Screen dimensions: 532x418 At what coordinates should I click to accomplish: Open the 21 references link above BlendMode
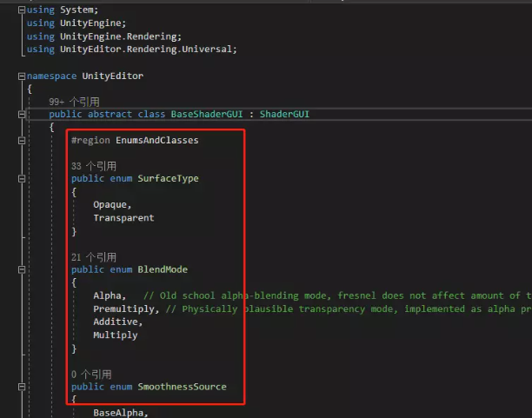(x=94, y=257)
